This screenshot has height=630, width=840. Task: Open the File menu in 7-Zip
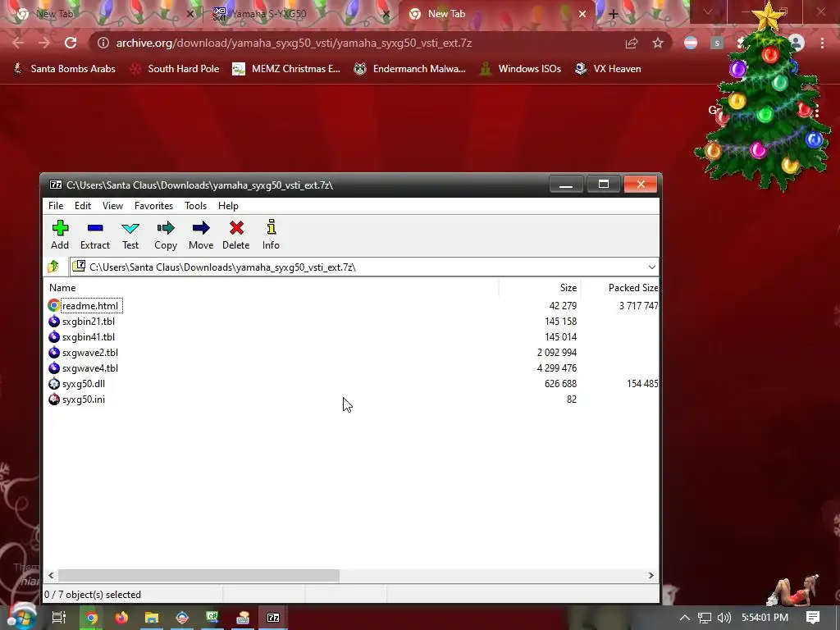click(56, 206)
